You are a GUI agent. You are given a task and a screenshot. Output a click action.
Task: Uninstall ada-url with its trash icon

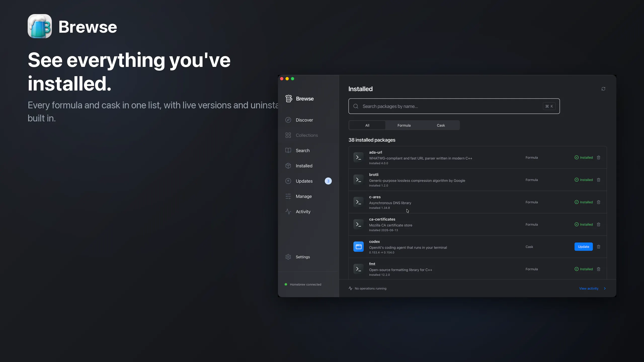coord(599,157)
